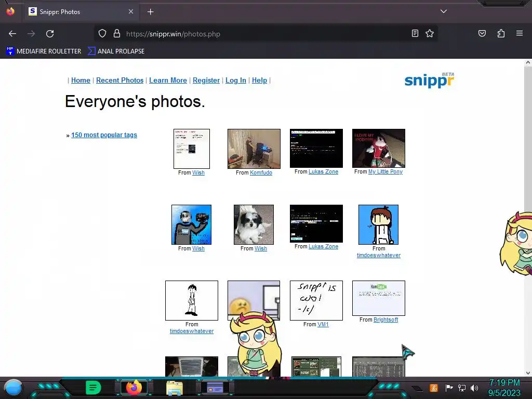Reload the current page
Viewport: 532px width, 399px height.
[x=50, y=34]
